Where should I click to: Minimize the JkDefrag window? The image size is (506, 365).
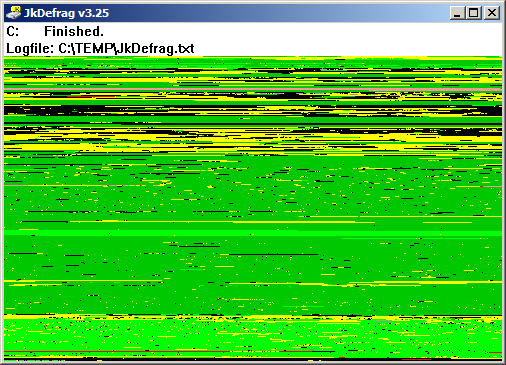tap(457, 13)
